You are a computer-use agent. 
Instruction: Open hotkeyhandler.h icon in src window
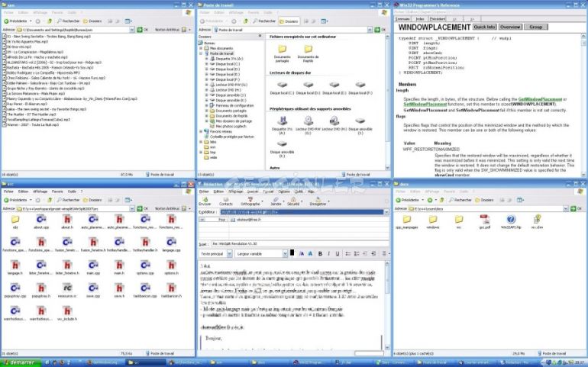(145, 244)
